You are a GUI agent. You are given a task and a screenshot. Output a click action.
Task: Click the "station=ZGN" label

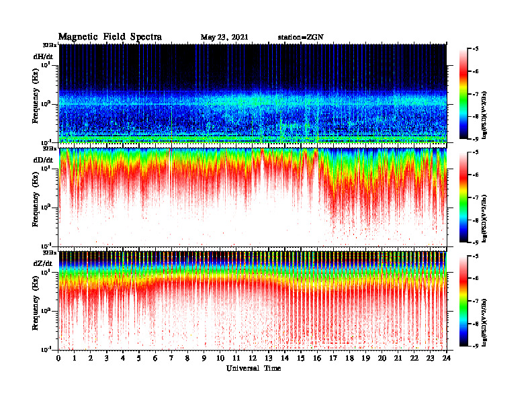(300, 38)
